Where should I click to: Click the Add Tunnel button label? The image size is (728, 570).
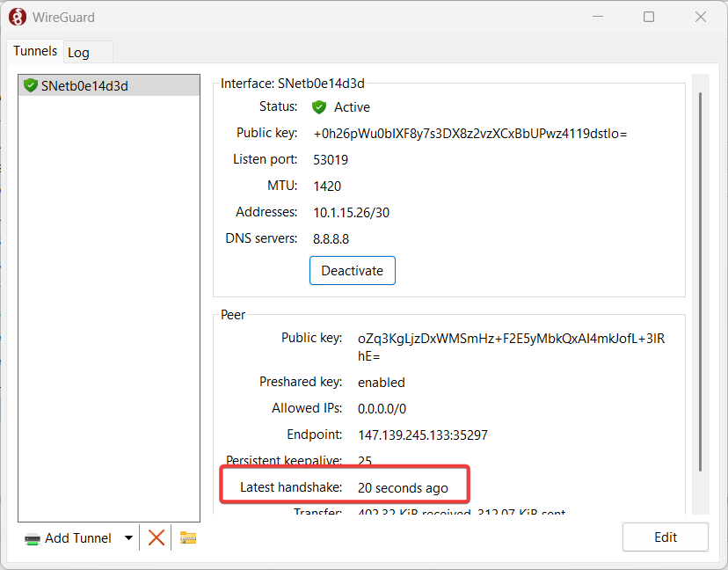(x=78, y=538)
